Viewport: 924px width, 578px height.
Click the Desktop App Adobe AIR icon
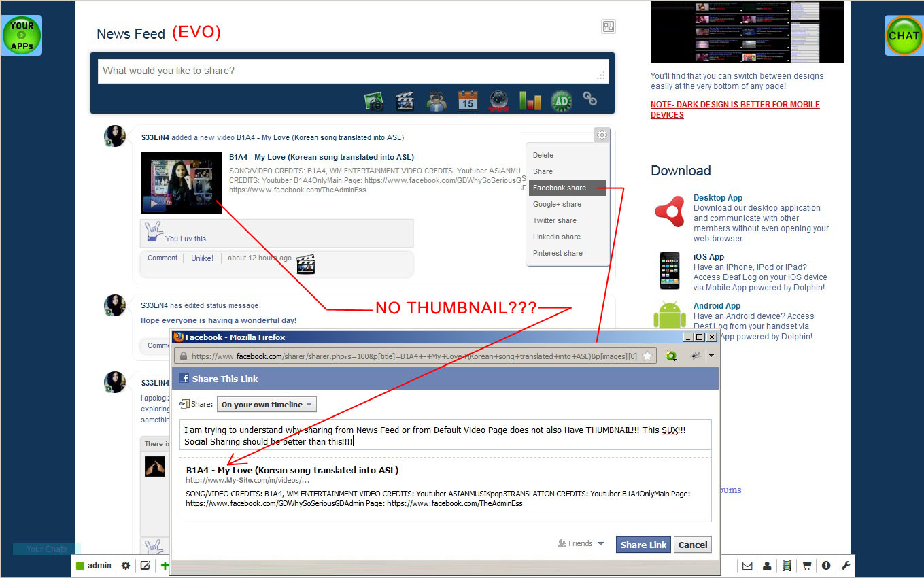click(670, 211)
